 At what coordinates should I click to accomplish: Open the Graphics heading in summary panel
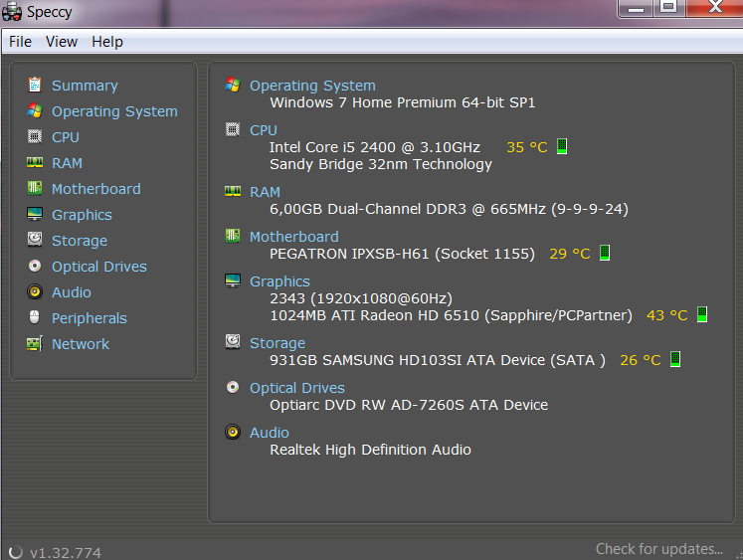click(279, 281)
